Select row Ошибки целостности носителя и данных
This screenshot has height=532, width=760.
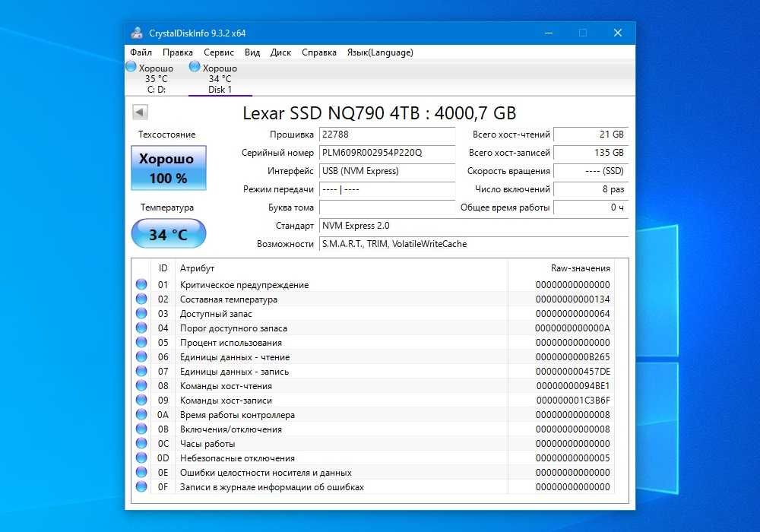point(373,473)
